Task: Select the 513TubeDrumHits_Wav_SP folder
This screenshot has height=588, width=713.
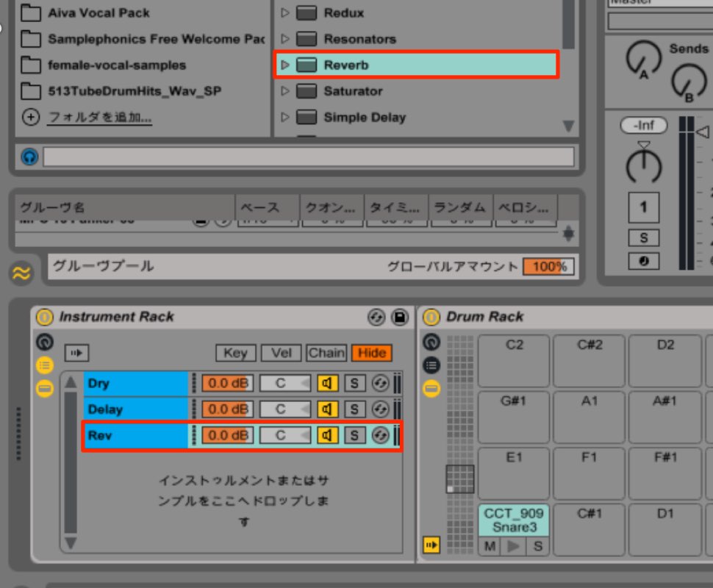Action: (121, 91)
